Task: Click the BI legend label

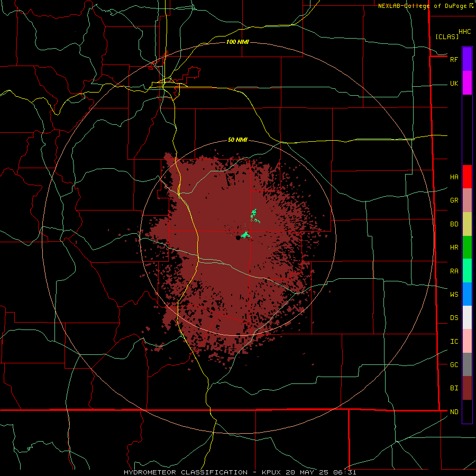Action: [454, 388]
